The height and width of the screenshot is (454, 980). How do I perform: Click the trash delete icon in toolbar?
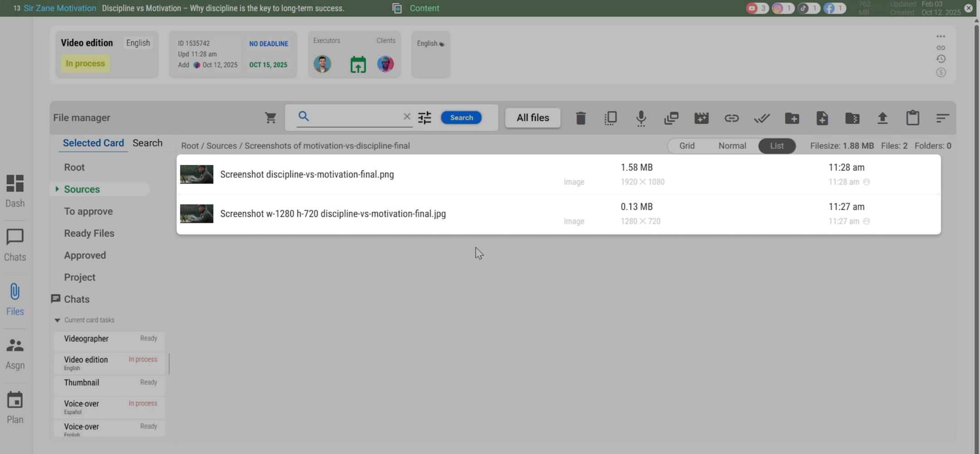pyautogui.click(x=580, y=118)
